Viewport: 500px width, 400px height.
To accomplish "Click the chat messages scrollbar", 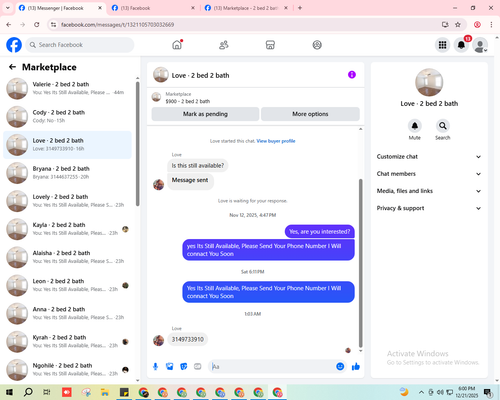I will [360, 263].
